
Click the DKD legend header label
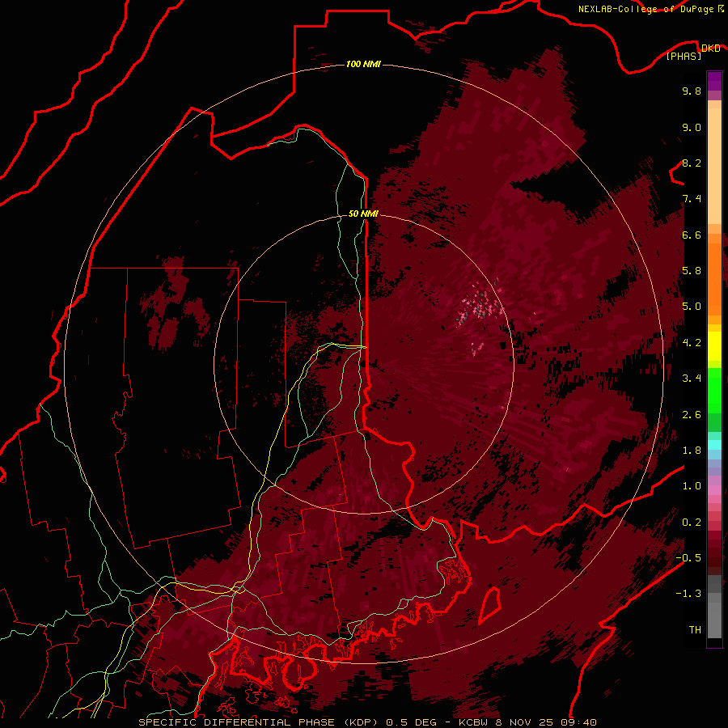point(710,49)
